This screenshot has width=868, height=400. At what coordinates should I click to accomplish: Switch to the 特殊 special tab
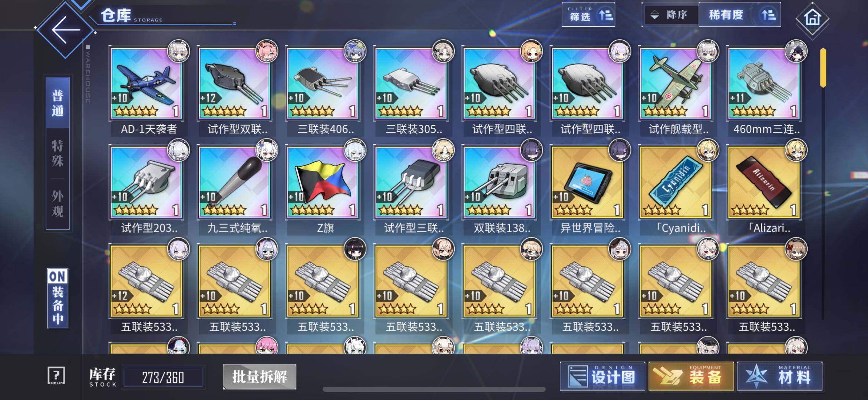coord(57,153)
